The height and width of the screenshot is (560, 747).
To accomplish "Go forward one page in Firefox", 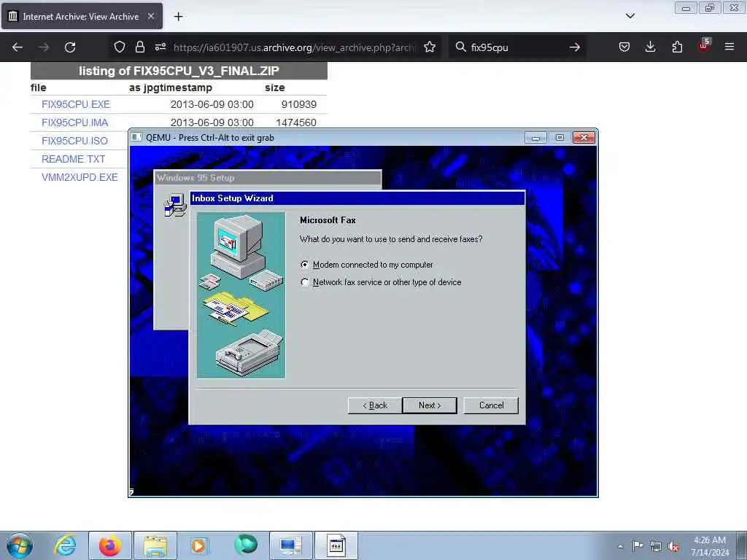I will 44,47.
